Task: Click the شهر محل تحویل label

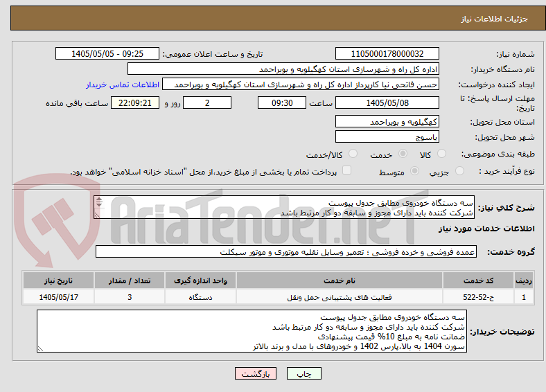Action: point(505,138)
